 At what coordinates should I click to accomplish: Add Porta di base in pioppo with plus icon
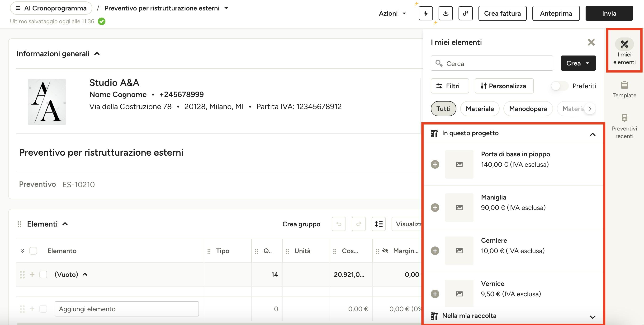(x=435, y=164)
